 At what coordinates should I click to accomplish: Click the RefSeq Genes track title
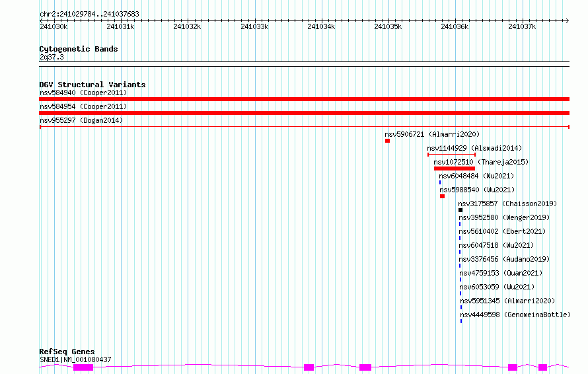click(x=67, y=352)
